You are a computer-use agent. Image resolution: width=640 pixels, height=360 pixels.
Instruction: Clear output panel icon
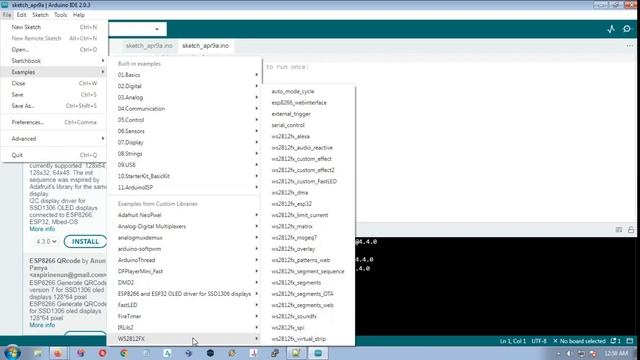point(619,230)
